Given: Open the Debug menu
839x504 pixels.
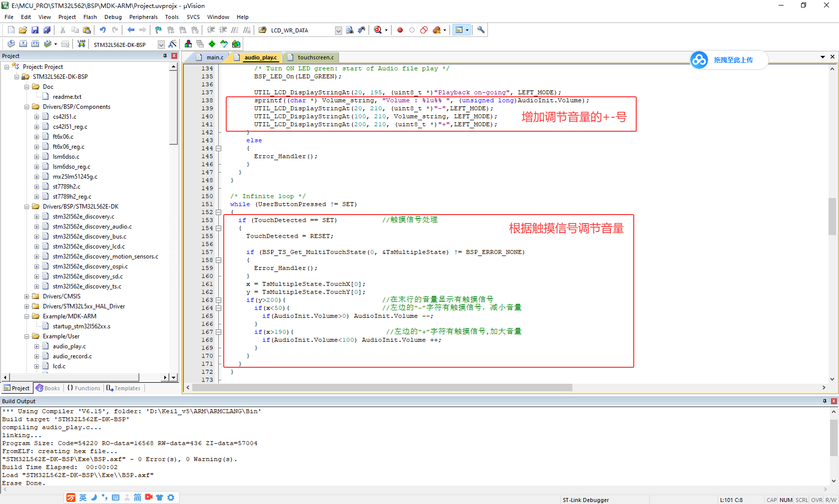Looking at the screenshot, I should 113,17.
